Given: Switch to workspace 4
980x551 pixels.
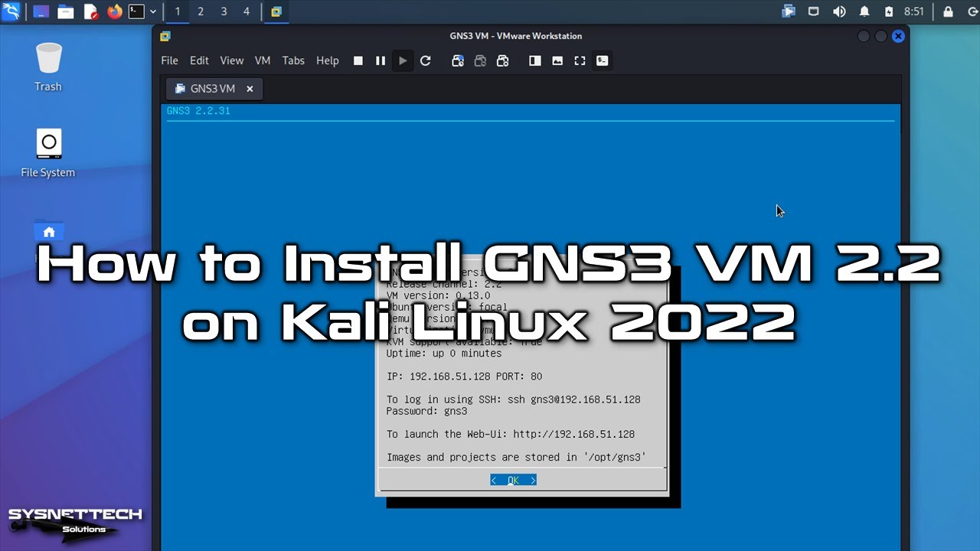Looking at the screenshot, I should coord(247,11).
